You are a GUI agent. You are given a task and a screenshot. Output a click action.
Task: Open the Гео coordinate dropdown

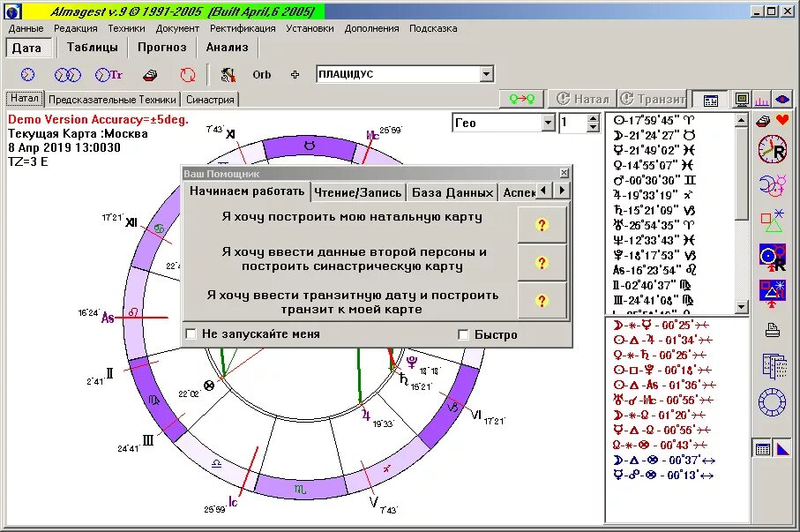pyautogui.click(x=549, y=123)
